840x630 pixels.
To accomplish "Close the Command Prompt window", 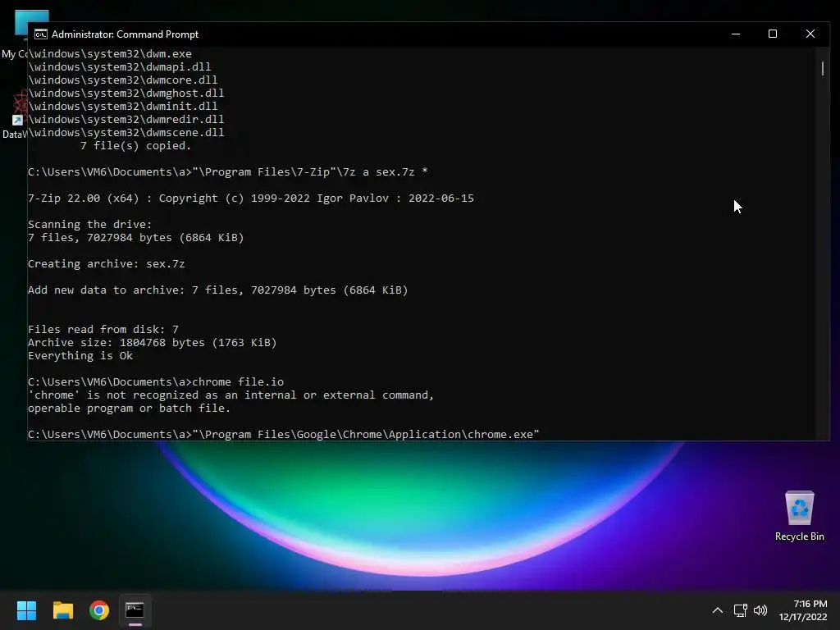I will pyautogui.click(x=810, y=34).
